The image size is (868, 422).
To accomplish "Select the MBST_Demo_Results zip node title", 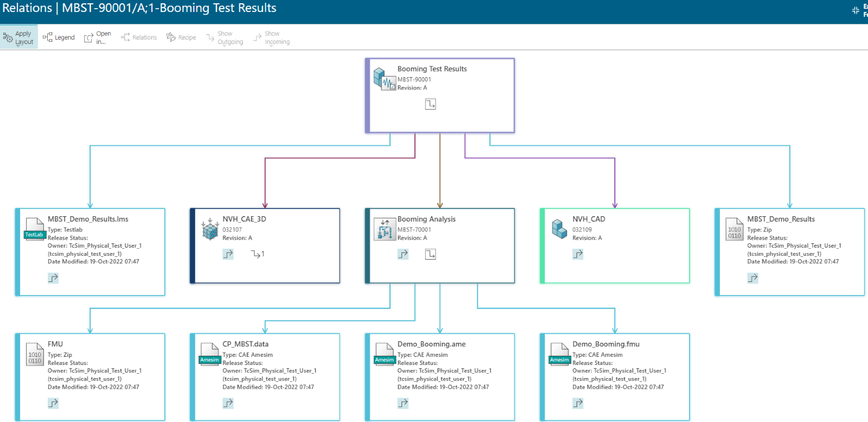I will (781, 219).
